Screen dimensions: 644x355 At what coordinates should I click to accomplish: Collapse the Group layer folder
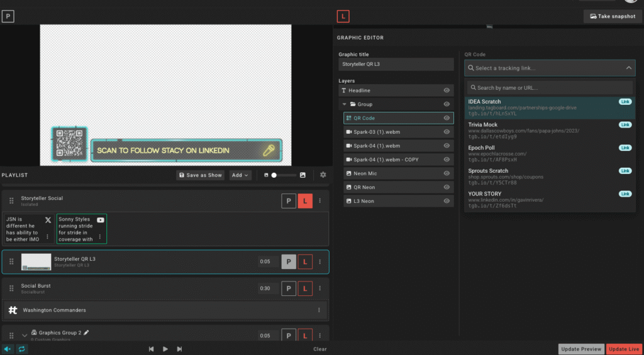pyautogui.click(x=345, y=104)
